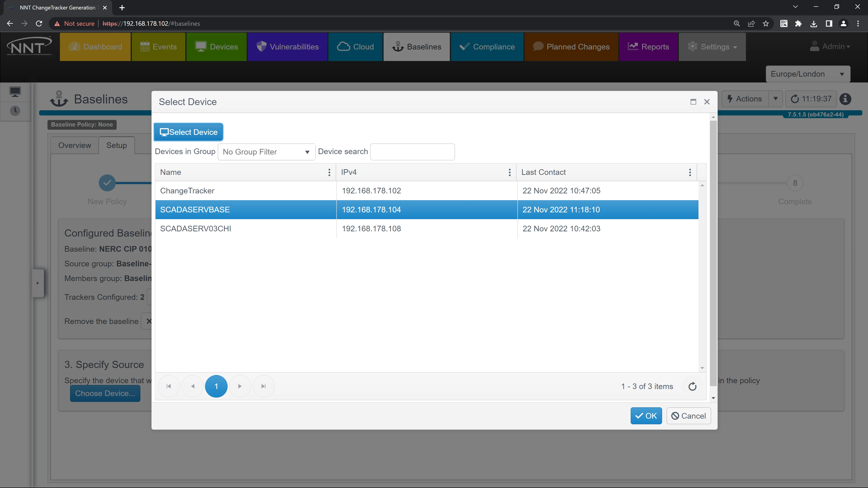Expand the Settings menu
Viewport: 868px width, 488px height.
712,47
